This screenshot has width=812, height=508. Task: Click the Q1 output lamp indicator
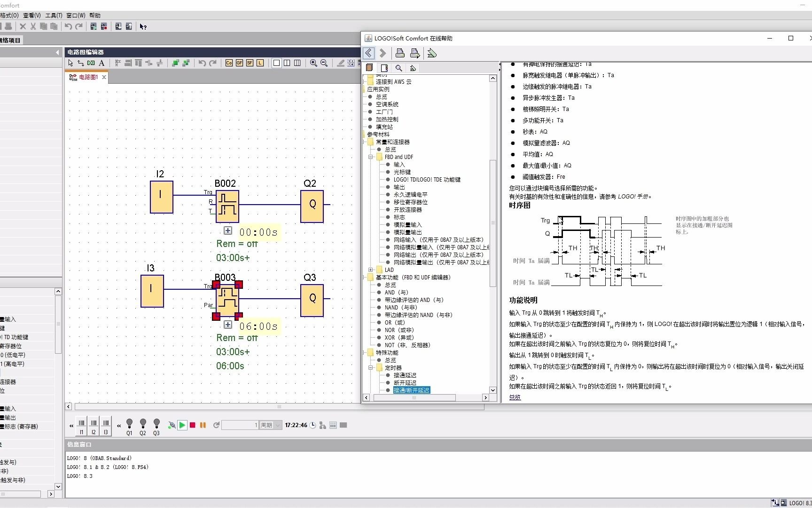(x=129, y=427)
